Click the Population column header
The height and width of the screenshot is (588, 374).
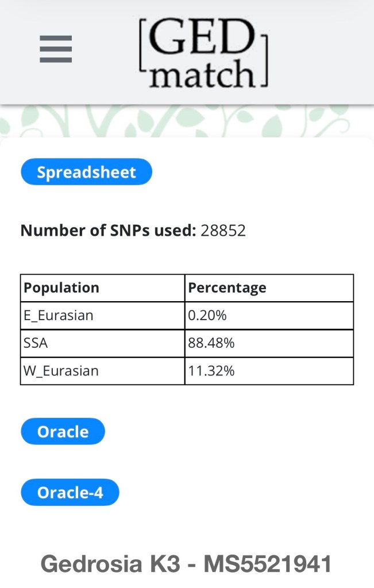[x=61, y=287]
